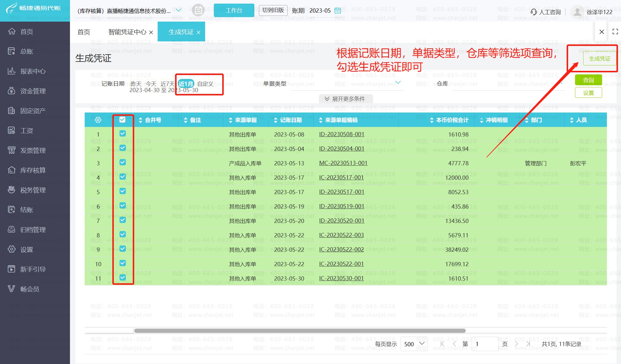Uncheck row 11 IC-20230530-001 checkbox

tap(123, 278)
